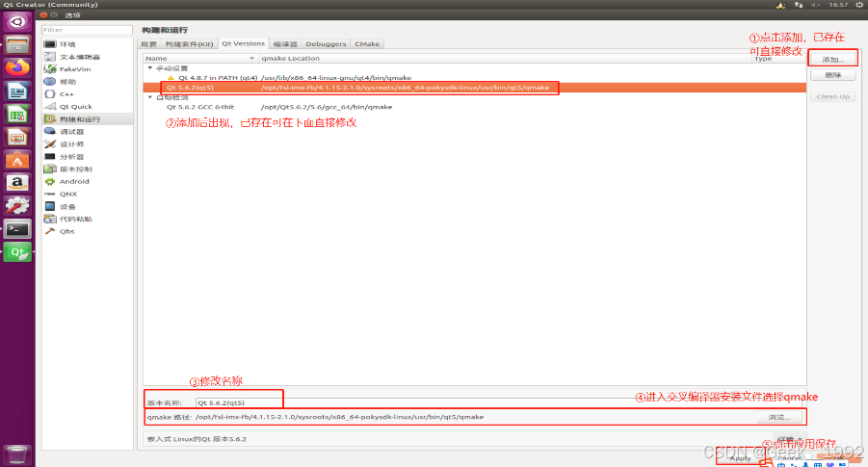The height and width of the screenshot is (467, 868).
Task: Open System Settings from the dock
Action: click(17, 206)
